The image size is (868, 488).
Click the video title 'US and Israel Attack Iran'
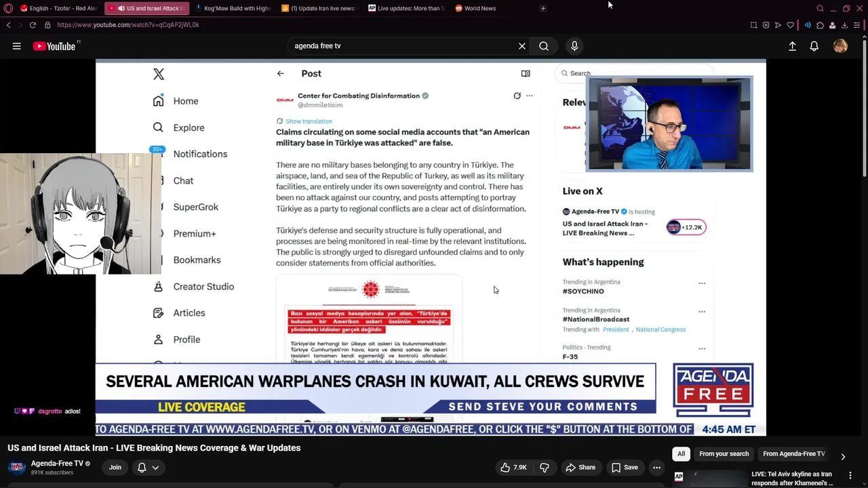pos(154,448)
